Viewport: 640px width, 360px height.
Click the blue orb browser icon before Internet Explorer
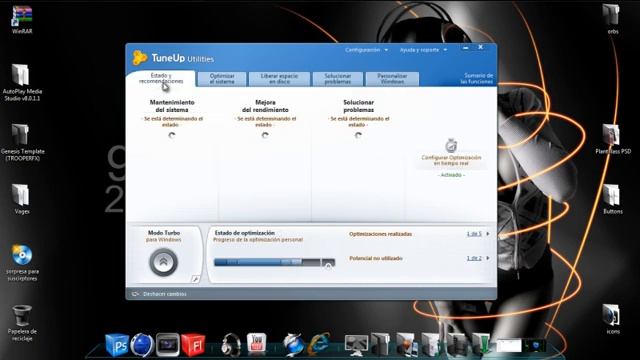[x=293, y=344]
